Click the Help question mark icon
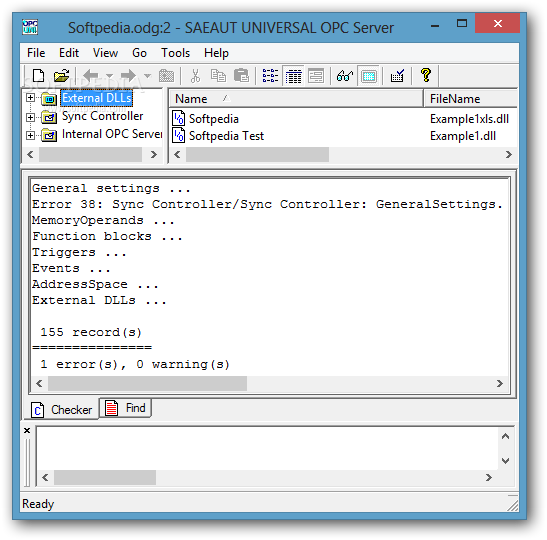This screenshot has height=540, width=547. pos(426,75)
